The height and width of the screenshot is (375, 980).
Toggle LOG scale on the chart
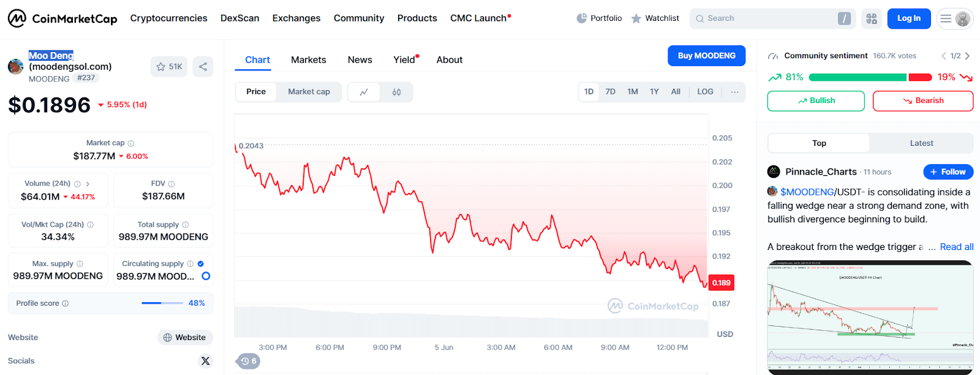pyautogui.click(x=705, y=92)
